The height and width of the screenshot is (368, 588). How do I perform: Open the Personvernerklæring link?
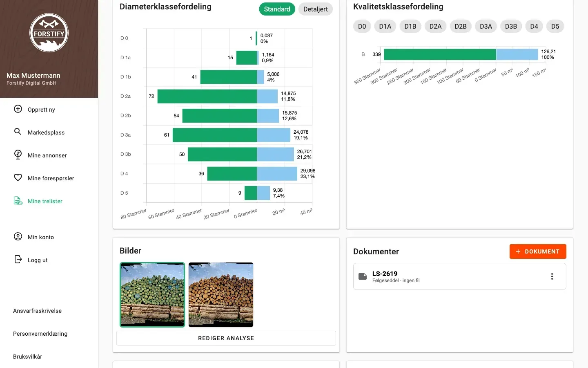pyautogui.click(x=40, y=334)
